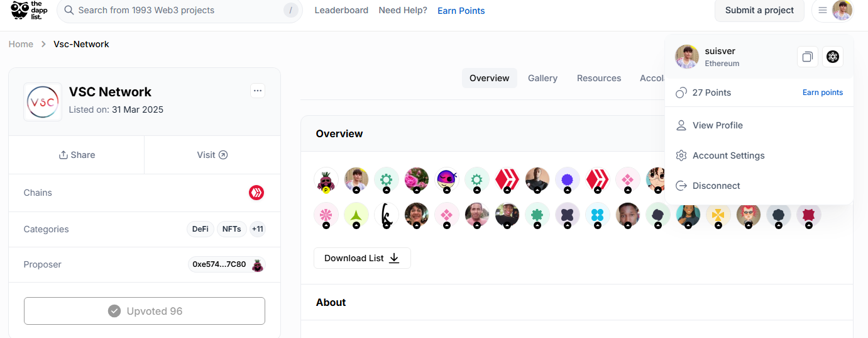Click the Upvoted 96 button
868x338 pixels.
tap(145, 311)
